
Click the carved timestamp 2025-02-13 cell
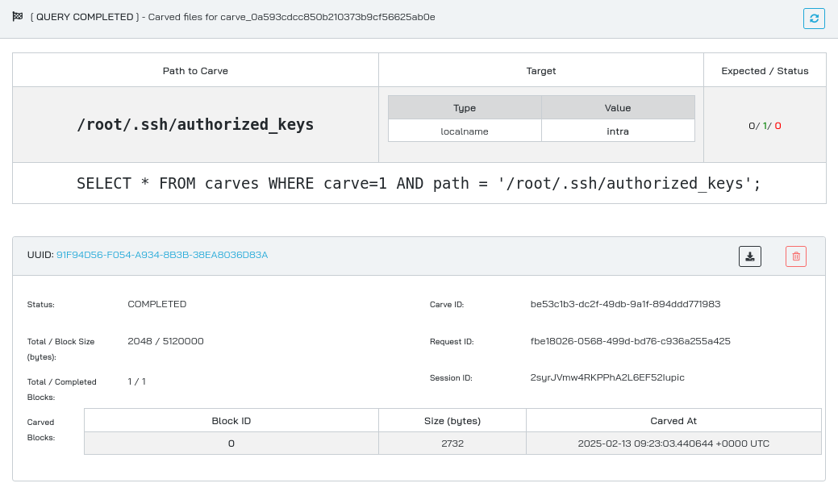[673, 444]
